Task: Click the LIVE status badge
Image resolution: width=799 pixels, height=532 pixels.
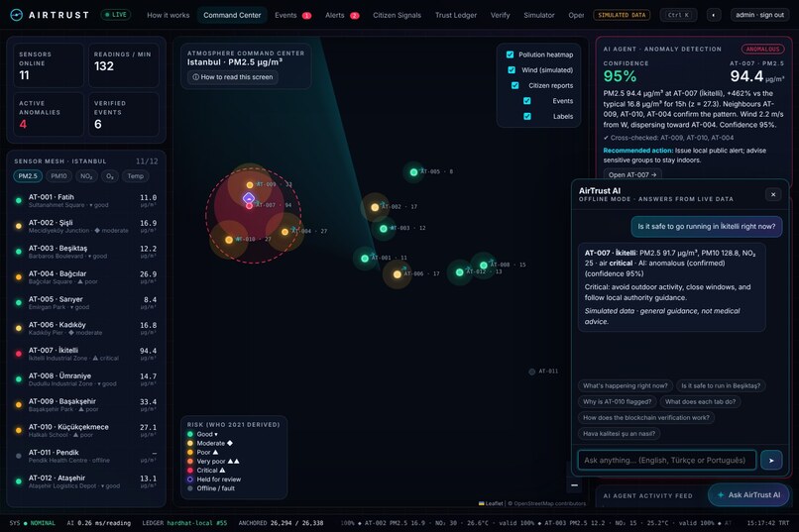Action: click(x=116, y=15)
